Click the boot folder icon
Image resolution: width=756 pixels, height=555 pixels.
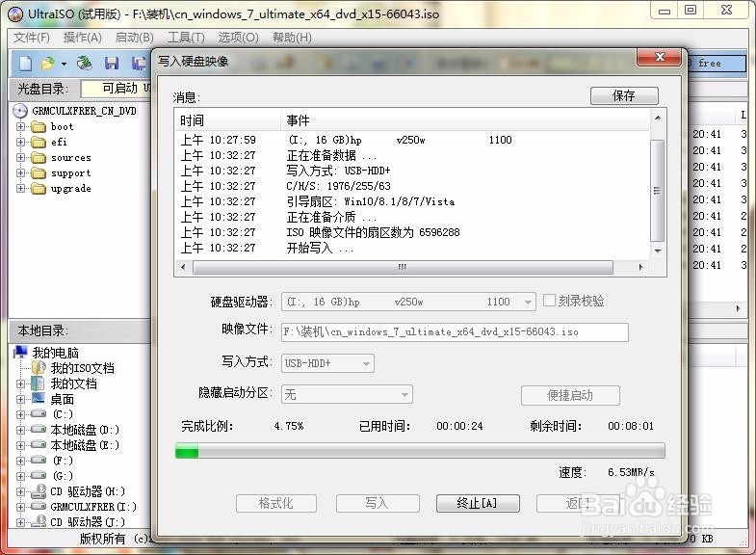[x=39, y=127]
